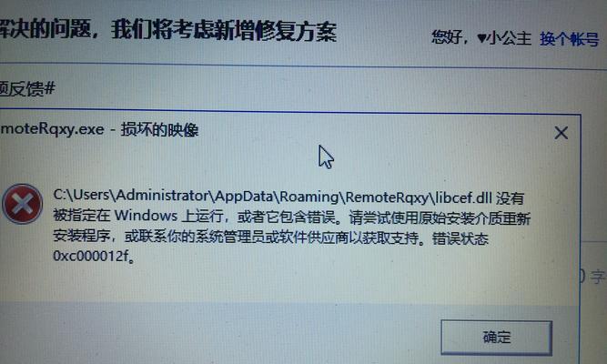Close the 损坏的映像 error dialog
The height and width of the screenshot is (364, 607).
(x=561, y=133)
